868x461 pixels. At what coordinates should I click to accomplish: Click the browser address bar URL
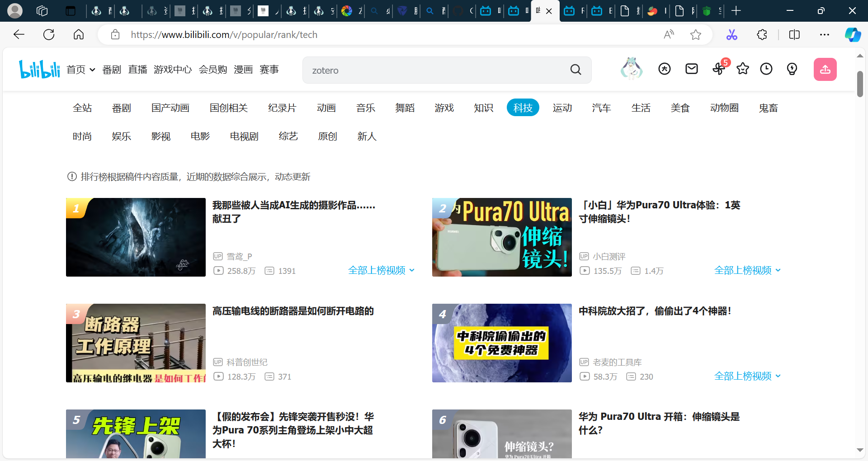224,34
